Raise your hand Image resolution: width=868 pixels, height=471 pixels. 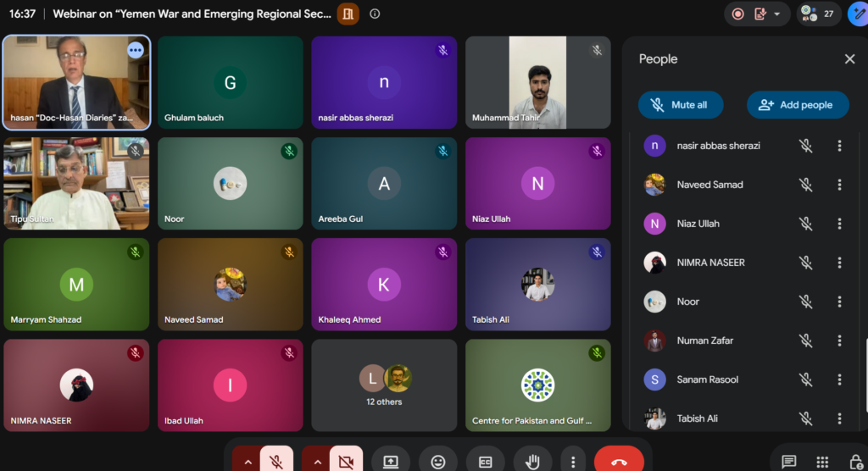532,461
